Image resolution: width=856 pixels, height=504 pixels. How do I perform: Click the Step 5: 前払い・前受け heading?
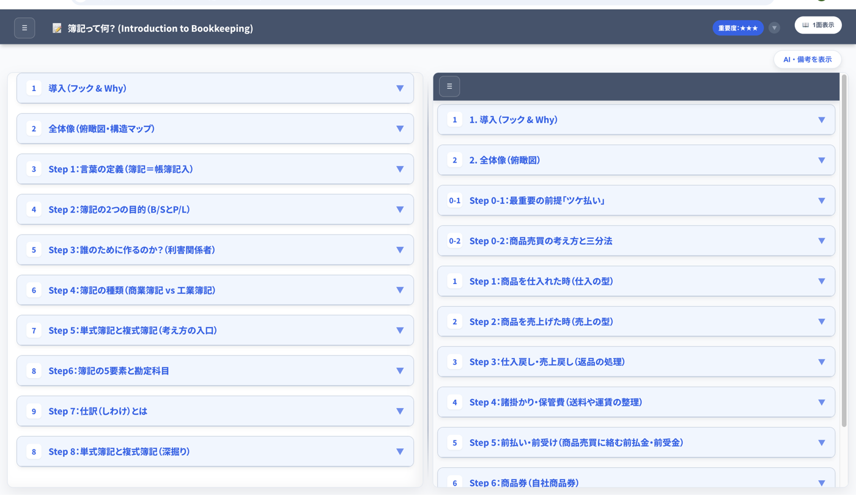click(576, 442)
